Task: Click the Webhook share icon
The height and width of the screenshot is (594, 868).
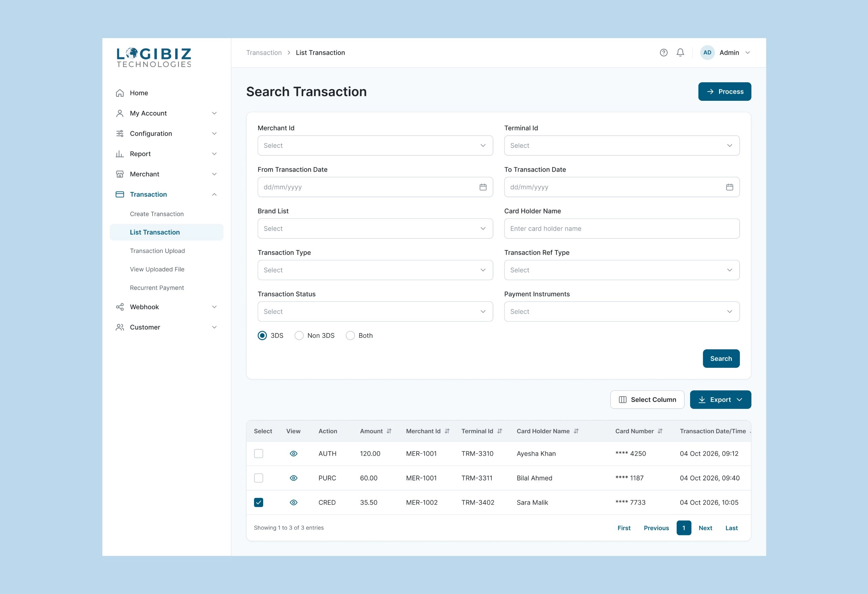Action: pyautogui.click(x=120, y=307)
